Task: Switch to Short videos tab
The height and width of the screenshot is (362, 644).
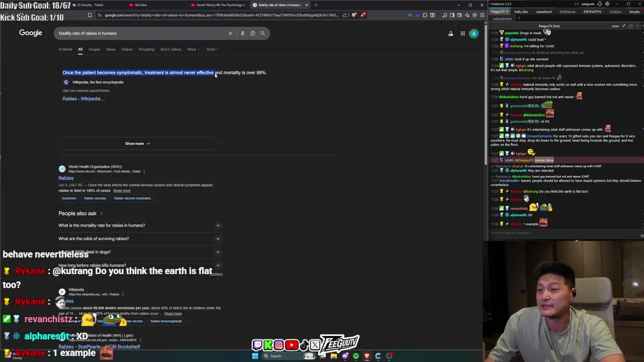Action: (x=171, y=49)
